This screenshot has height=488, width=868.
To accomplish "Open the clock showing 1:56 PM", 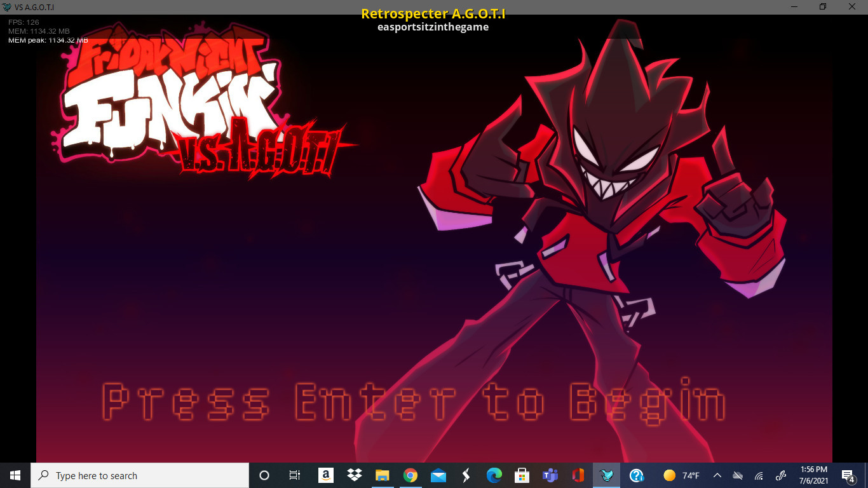I will (814, 475).
